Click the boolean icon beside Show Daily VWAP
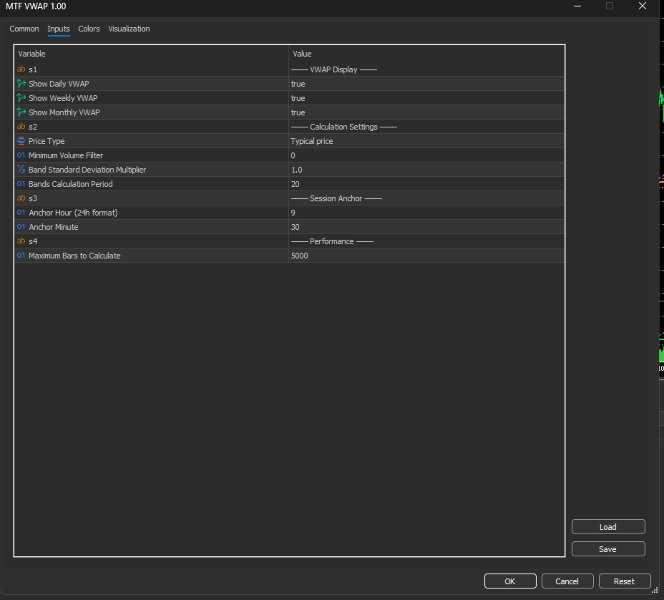The image size is (664, 600). click(x=21, y=83)
